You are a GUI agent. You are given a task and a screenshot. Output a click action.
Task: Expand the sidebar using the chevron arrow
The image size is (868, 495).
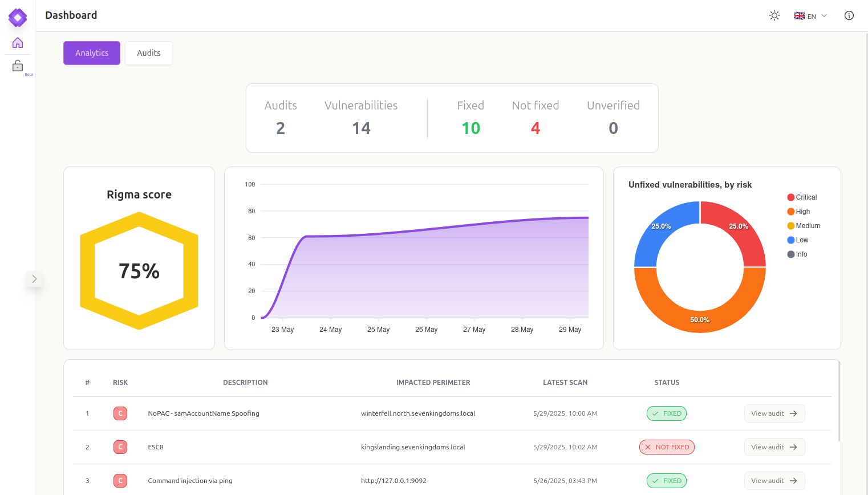coord(34,279)
